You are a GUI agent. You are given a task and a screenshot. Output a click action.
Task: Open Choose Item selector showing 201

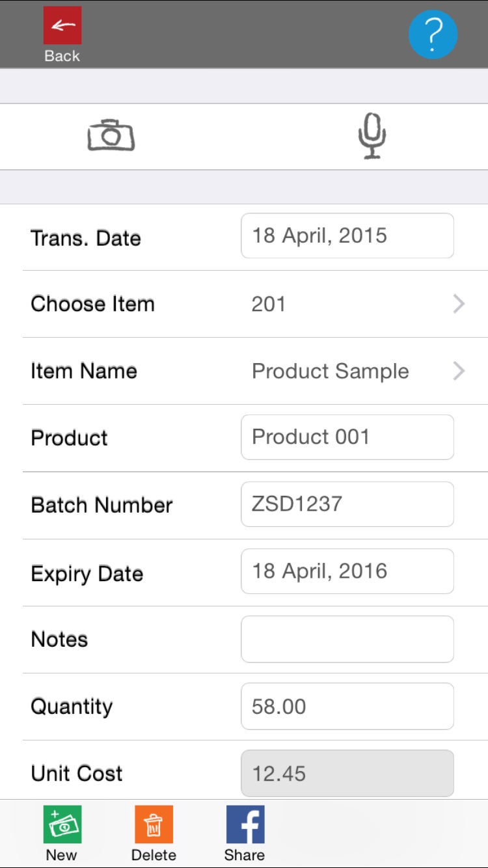[x=269, y=304]
